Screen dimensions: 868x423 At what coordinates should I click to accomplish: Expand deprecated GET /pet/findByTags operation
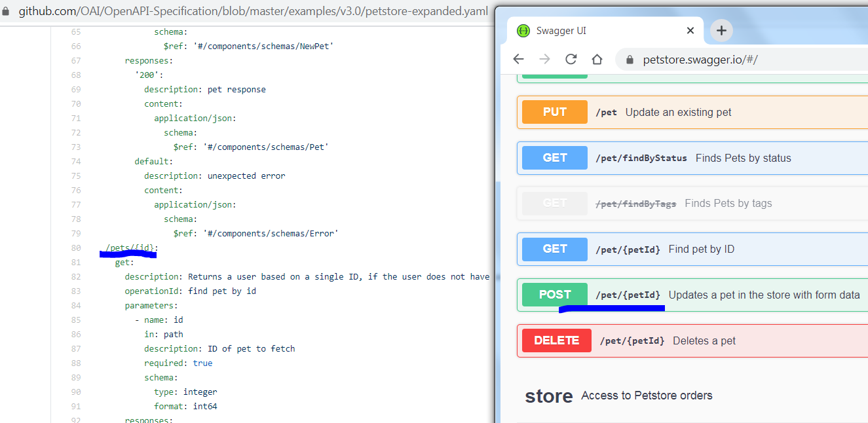pyautogui.click(x=692, y=203)
